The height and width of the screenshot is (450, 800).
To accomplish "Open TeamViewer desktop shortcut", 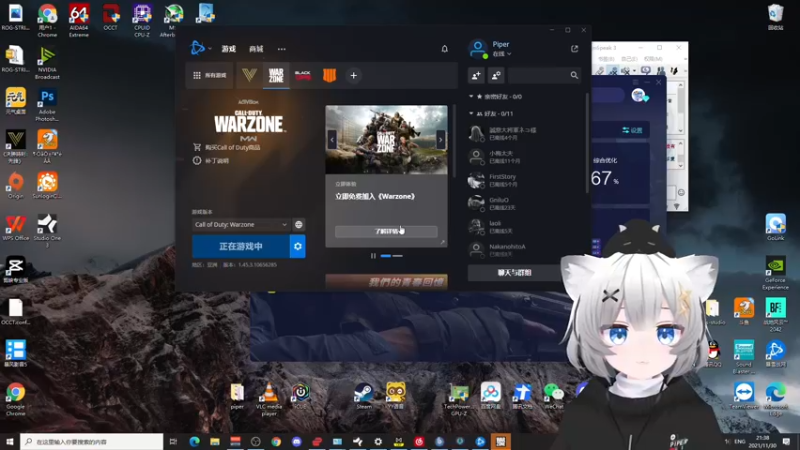I will (x=744, y=396).
